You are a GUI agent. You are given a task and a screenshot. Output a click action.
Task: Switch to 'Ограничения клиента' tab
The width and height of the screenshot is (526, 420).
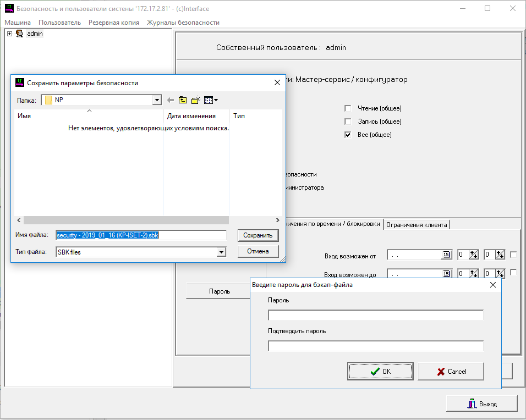417,224
